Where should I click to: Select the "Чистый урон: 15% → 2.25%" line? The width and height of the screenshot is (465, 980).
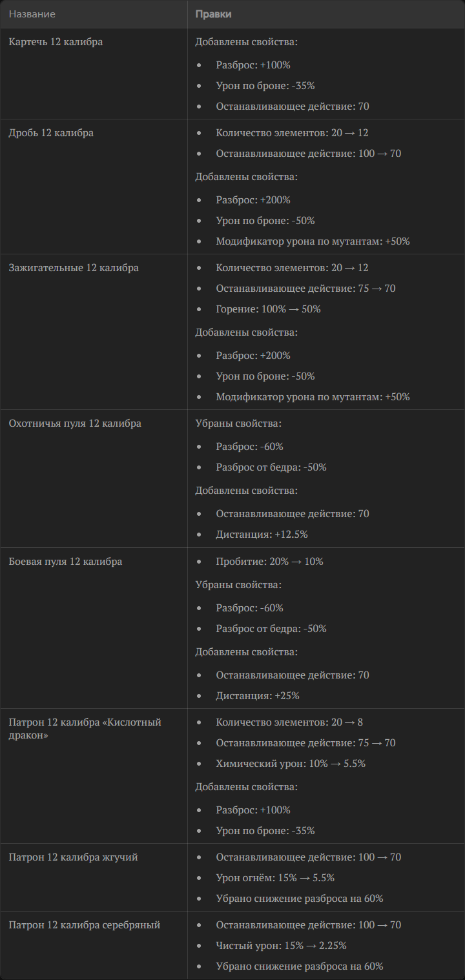[x=281, y=946]
